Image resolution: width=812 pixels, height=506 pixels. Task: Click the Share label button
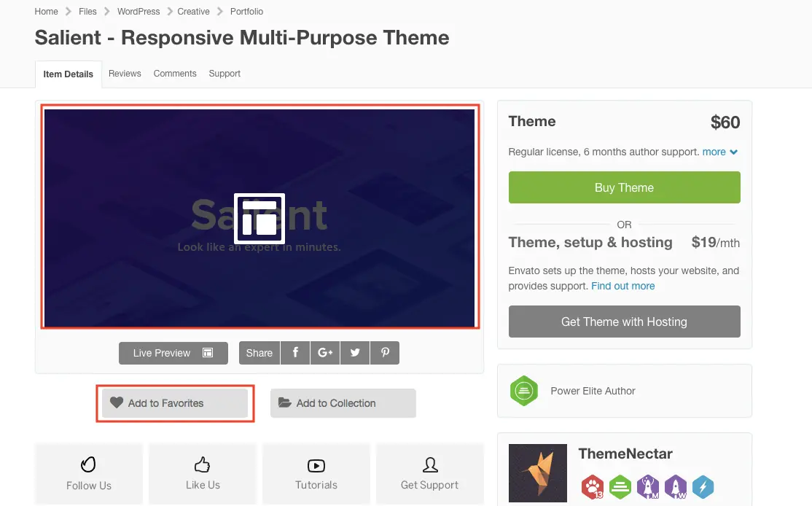tap(259, 353)
